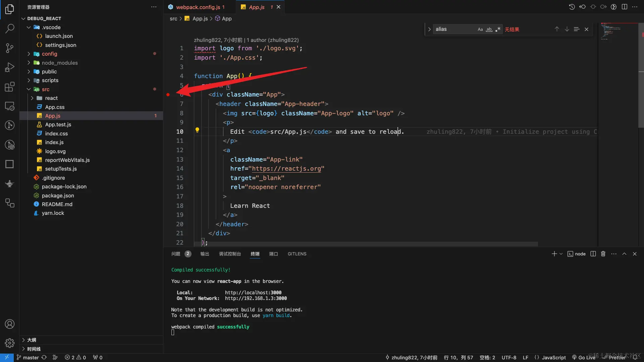Open the 调试控制台 panel tab
644x362 pixels.
(230, 254)
